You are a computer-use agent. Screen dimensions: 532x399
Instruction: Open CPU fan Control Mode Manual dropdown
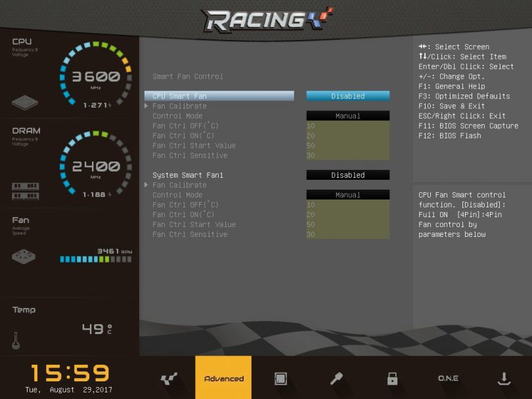point(347,116)
